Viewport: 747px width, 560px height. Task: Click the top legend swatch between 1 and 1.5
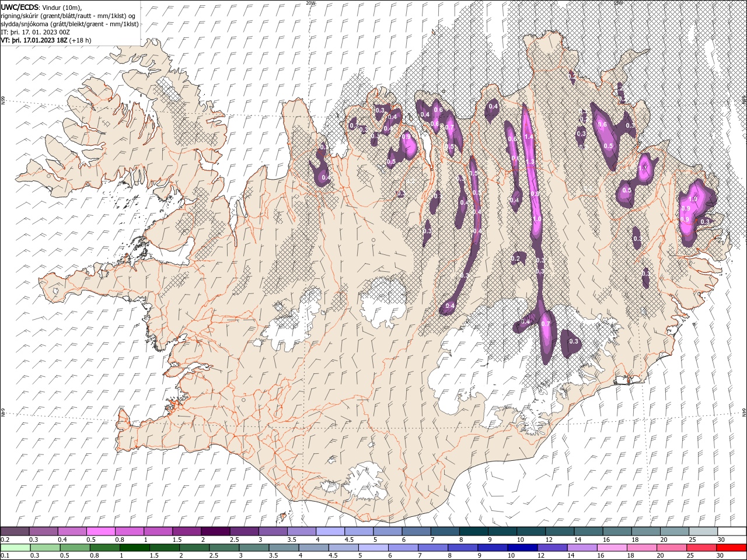158,531
